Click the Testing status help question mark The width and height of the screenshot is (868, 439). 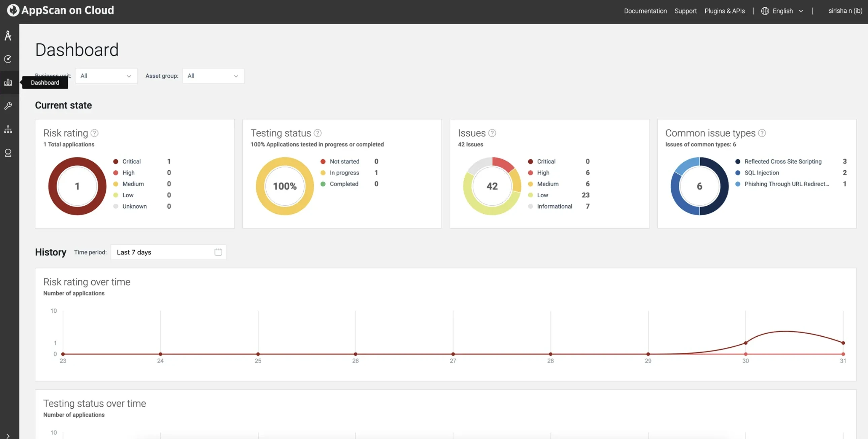(x=317, y=133)
